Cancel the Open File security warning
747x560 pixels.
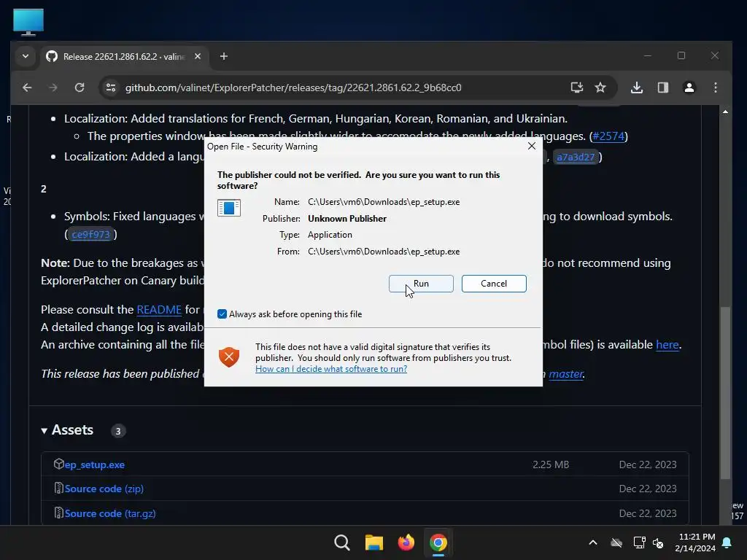tap(494, 284)
